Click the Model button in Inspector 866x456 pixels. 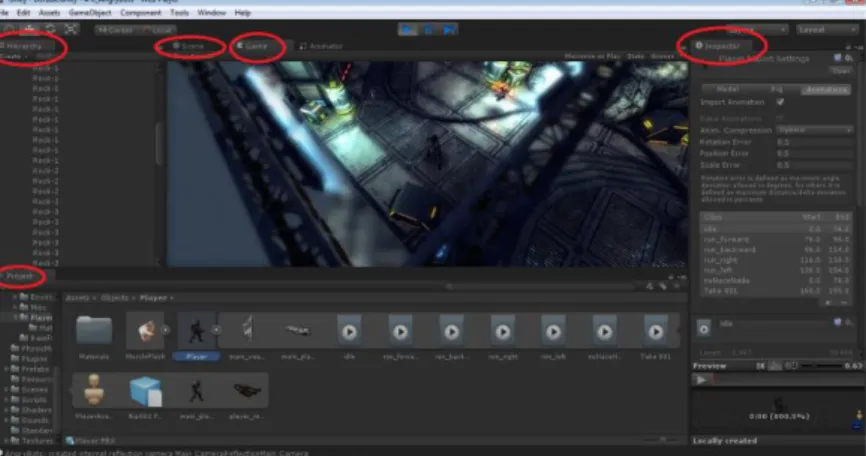pyautogui.click(x=727, y=89)
